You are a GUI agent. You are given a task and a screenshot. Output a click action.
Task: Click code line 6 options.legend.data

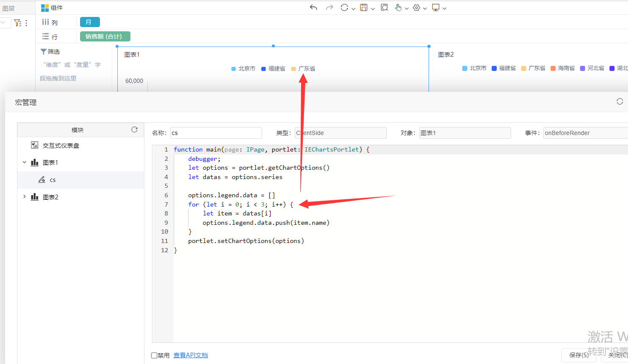[232, 195]
